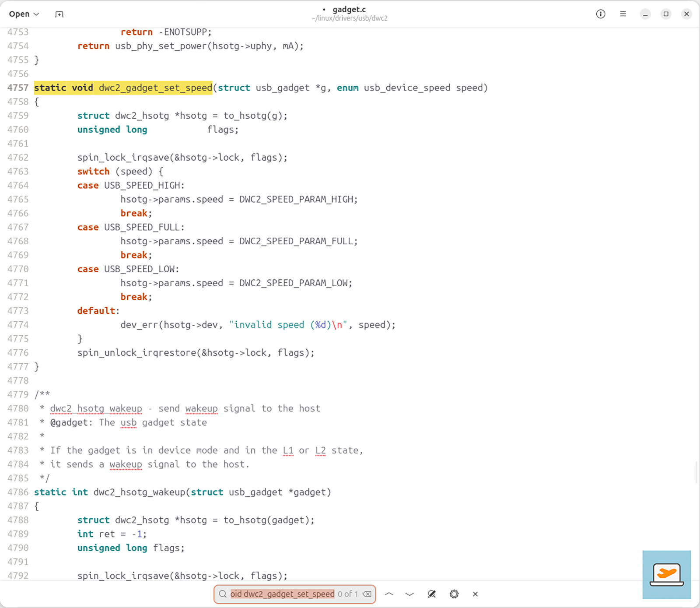The width and height of the screenshot is (700, 608).
Task: Click DWC2_SPEED_PARAM_FULL constant
Action: (x=297, y=241)
